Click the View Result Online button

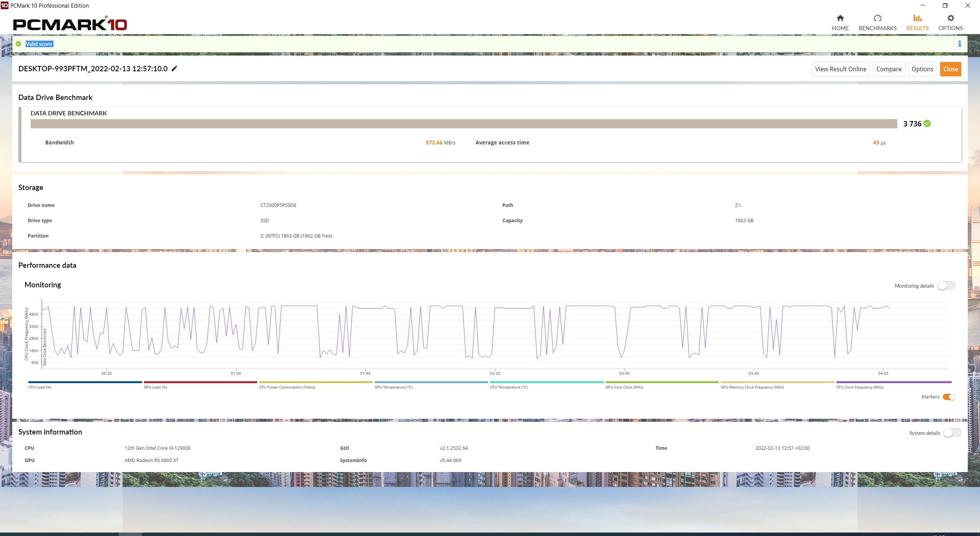click(x=840, y=69)
